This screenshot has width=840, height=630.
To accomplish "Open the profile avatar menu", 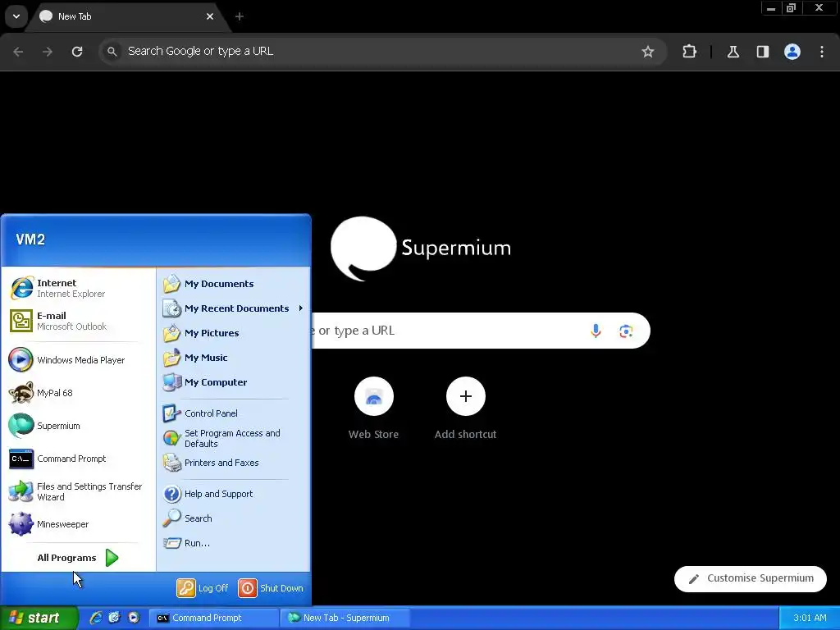I will pos(792,52).
